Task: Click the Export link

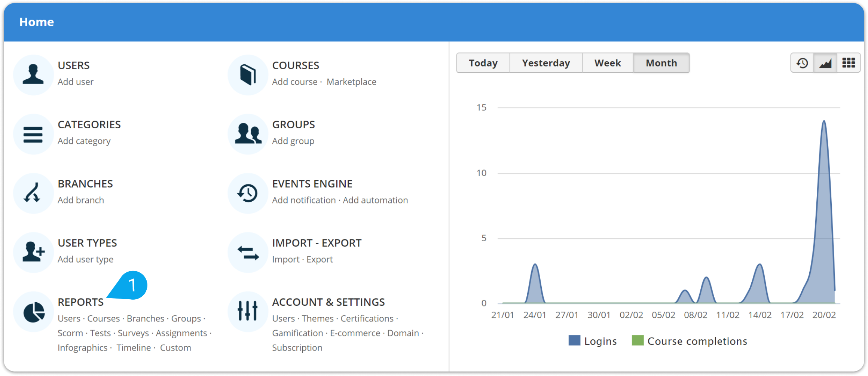Action: coord(320,259)
